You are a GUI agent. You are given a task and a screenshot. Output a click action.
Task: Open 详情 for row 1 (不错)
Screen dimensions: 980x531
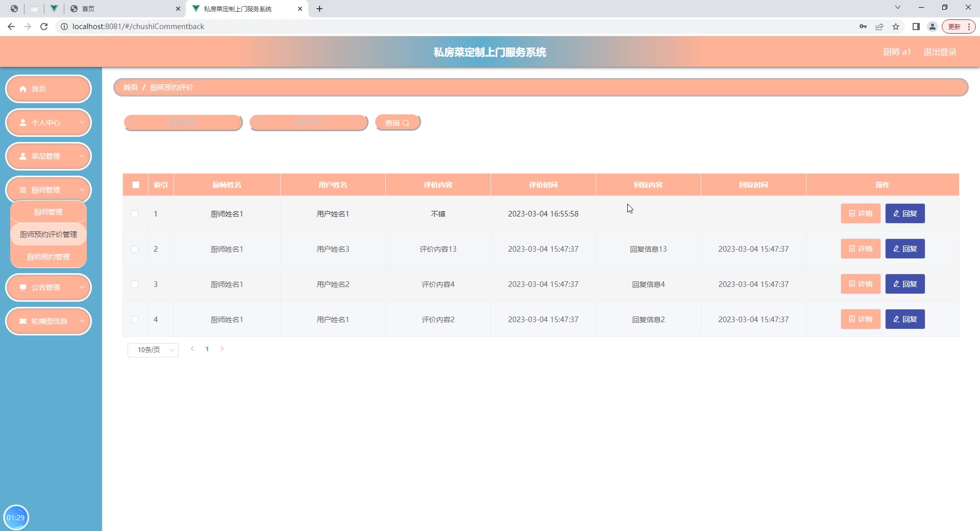coord(861,213)
